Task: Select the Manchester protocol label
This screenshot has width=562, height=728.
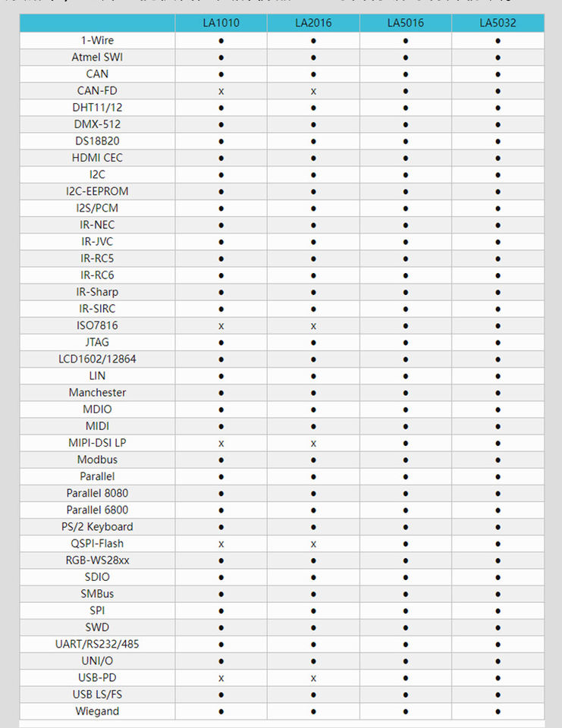Action: [97, 393]
